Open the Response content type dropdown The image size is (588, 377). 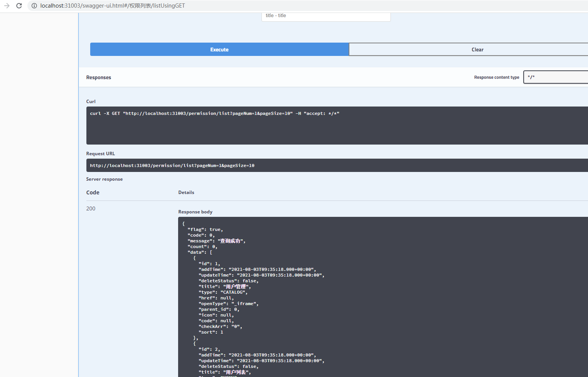(556, 77)
